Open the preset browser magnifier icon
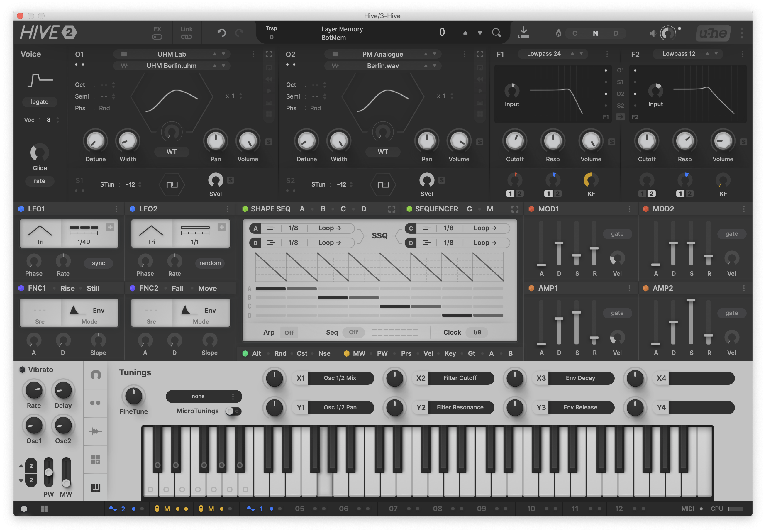Viewport: 766px width, 532px height. (496, 33)
